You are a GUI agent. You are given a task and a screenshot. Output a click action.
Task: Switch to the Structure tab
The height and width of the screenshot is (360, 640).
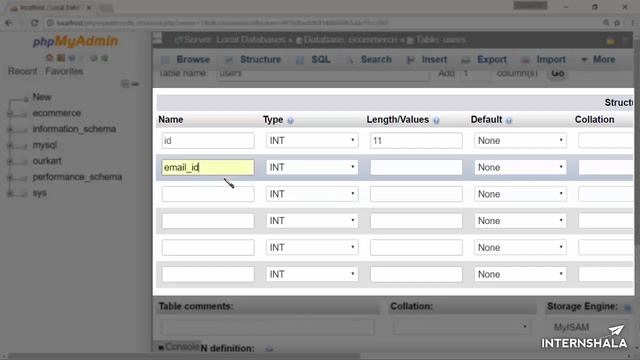pyautogui.click(x=253, y=60)
